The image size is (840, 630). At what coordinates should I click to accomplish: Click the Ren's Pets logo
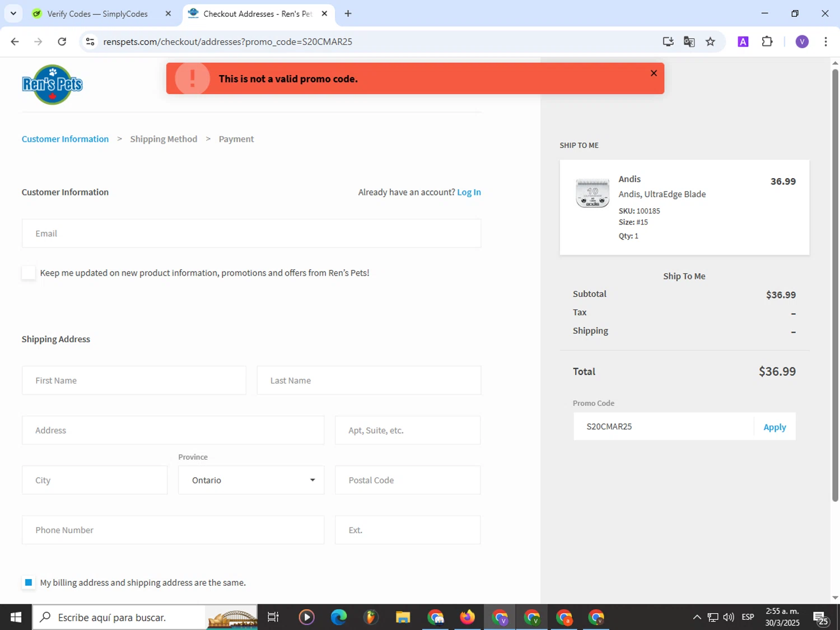52,85
